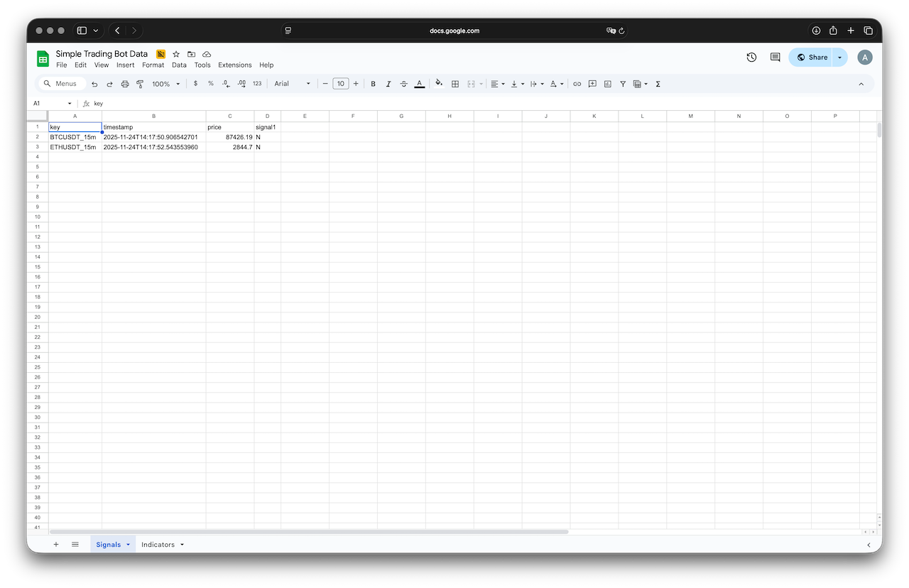Open the Arial font dropdown
This screenshot has height=588, width=909.
(x=293, y=84)
